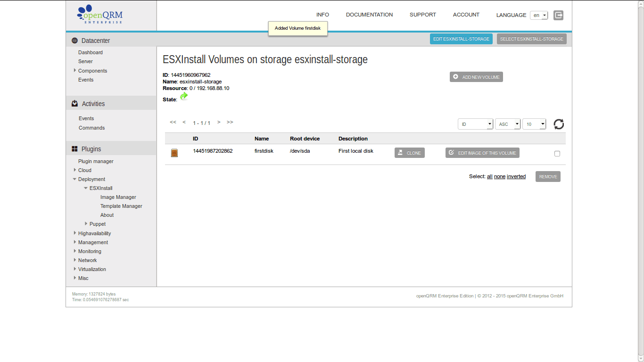Go to first page of volumes
Screen dimensions: 644x362
[x=173, y=122]
